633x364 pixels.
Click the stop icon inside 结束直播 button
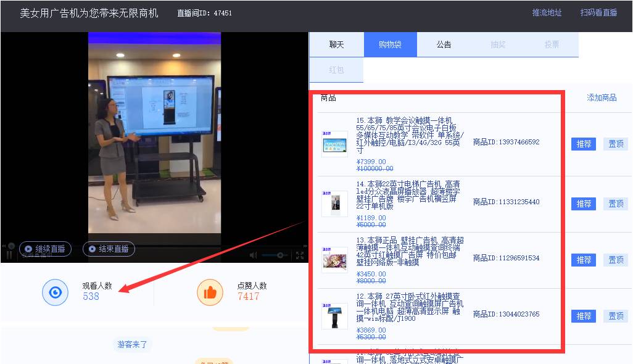(92, 248)
